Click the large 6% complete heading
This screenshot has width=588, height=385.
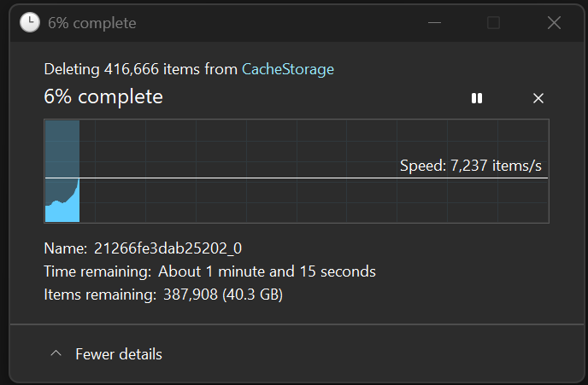[103, 97]
